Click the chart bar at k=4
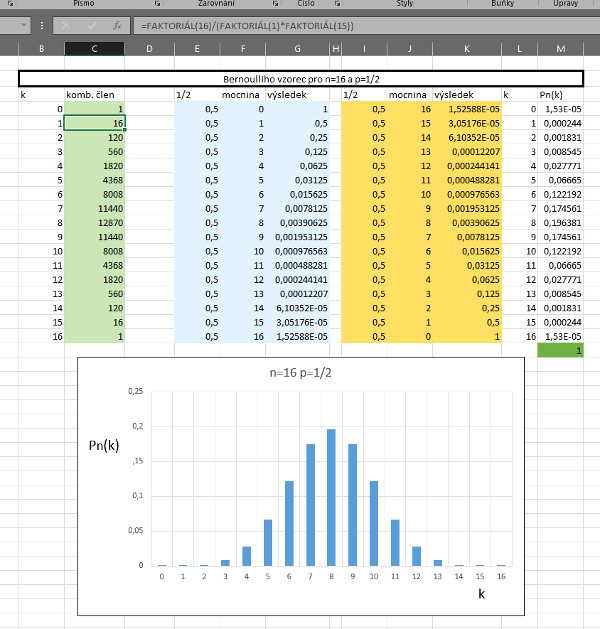 tap(247, 556)
